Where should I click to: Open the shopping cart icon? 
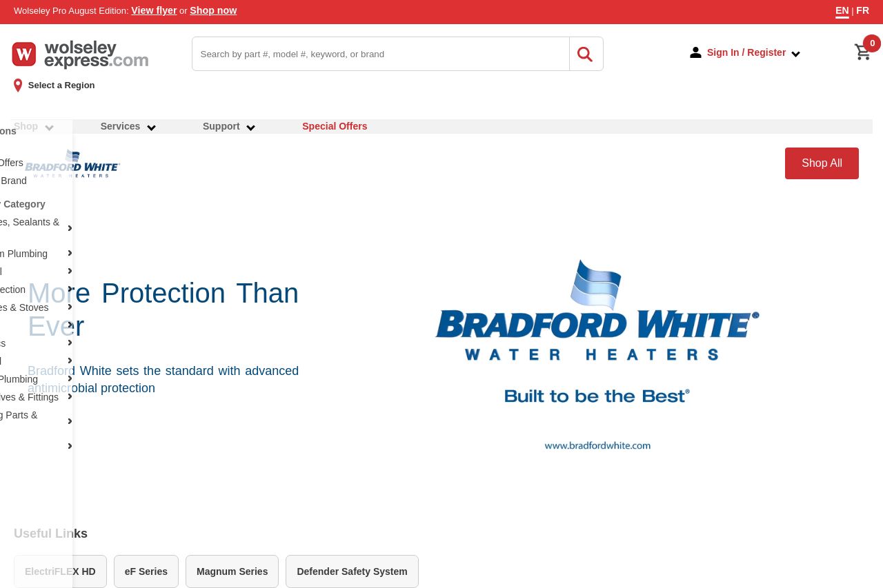pyautogui.click(x=862, y=52)
